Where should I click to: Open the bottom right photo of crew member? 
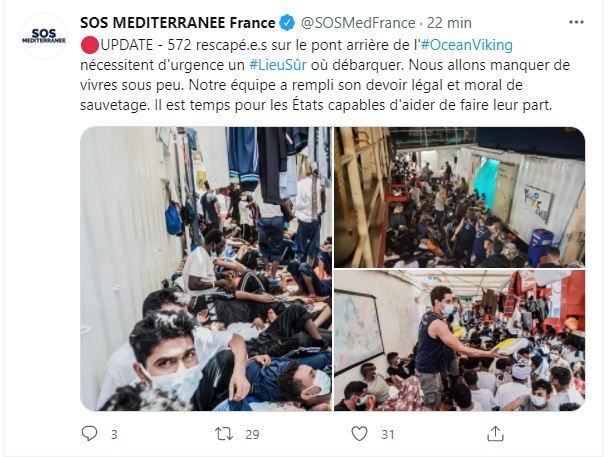click(459, 340)
